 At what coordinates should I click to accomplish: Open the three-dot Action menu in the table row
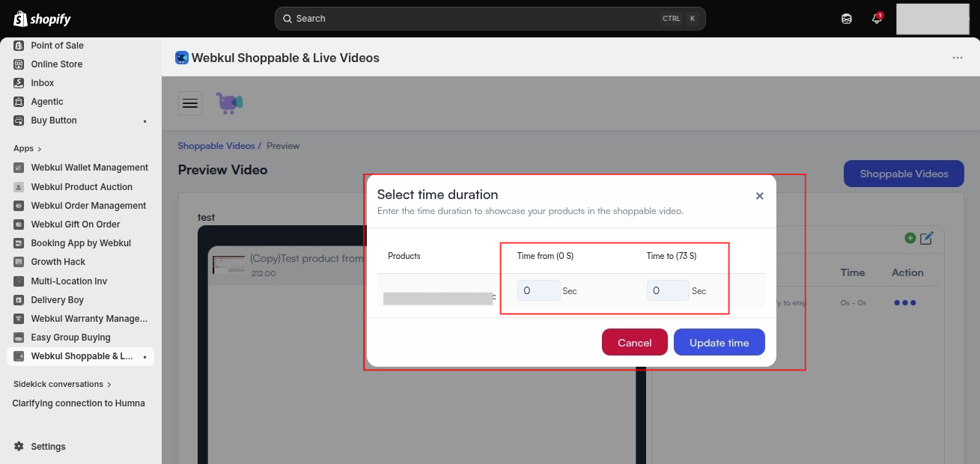[x=904, y=303]
